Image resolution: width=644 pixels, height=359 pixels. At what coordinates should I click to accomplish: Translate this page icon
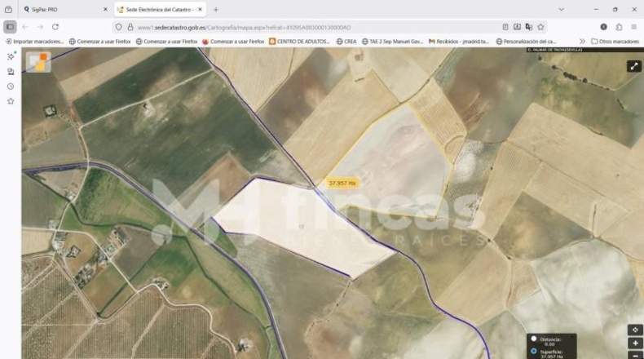pyautogui.click(x=529, y=27)
